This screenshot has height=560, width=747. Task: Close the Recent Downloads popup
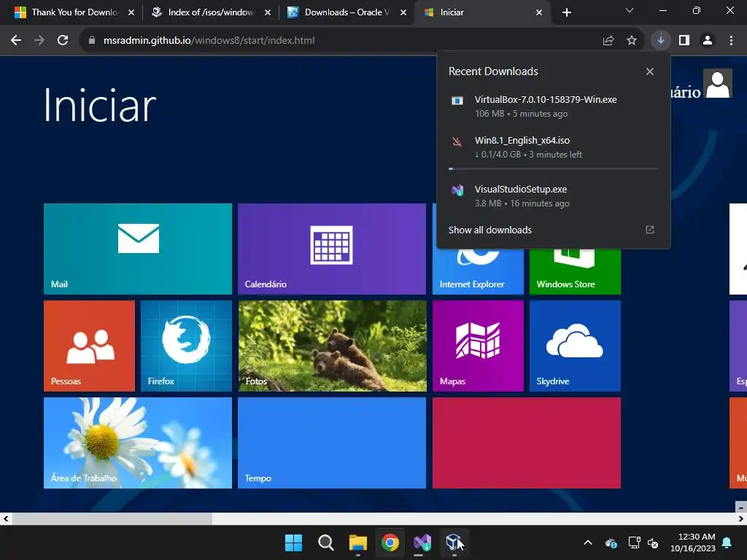pyautogui.click(x=649, y=71)
